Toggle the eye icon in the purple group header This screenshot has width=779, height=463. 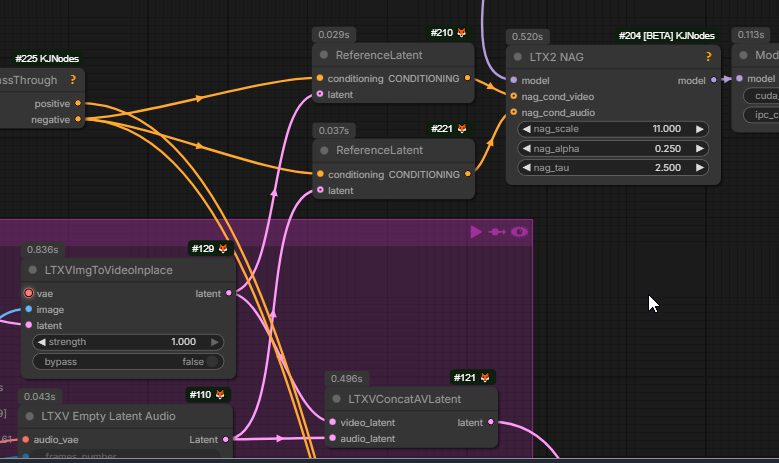(x=519, y=232)
